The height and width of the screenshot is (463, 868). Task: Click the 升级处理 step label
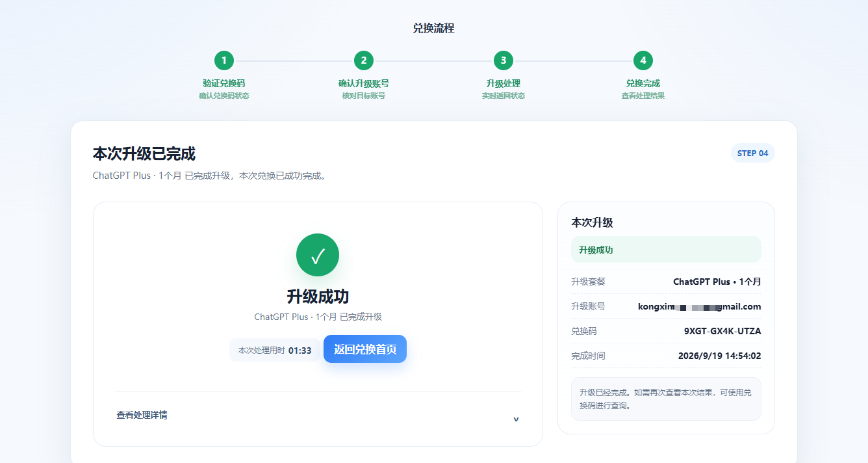(x=504, y=83)
